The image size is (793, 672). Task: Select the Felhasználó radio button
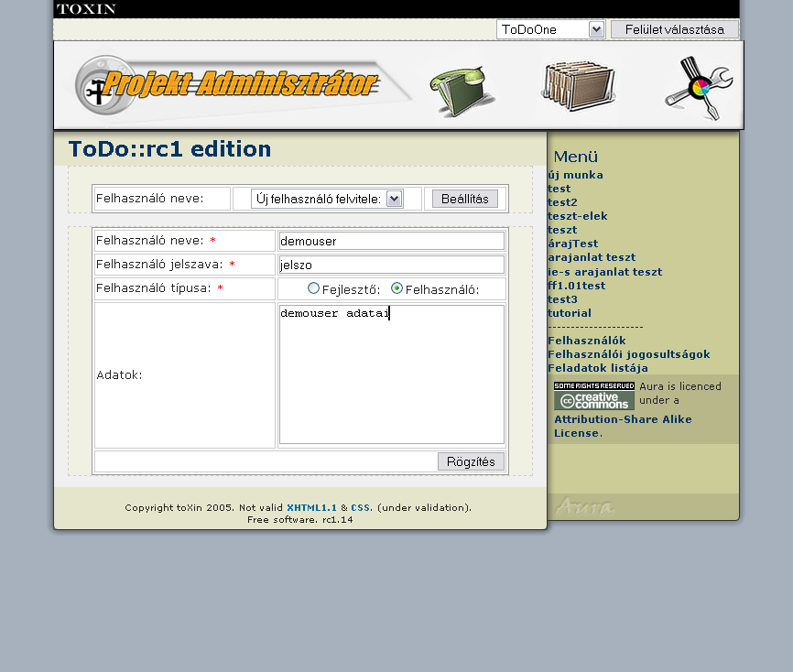[396, 288]
